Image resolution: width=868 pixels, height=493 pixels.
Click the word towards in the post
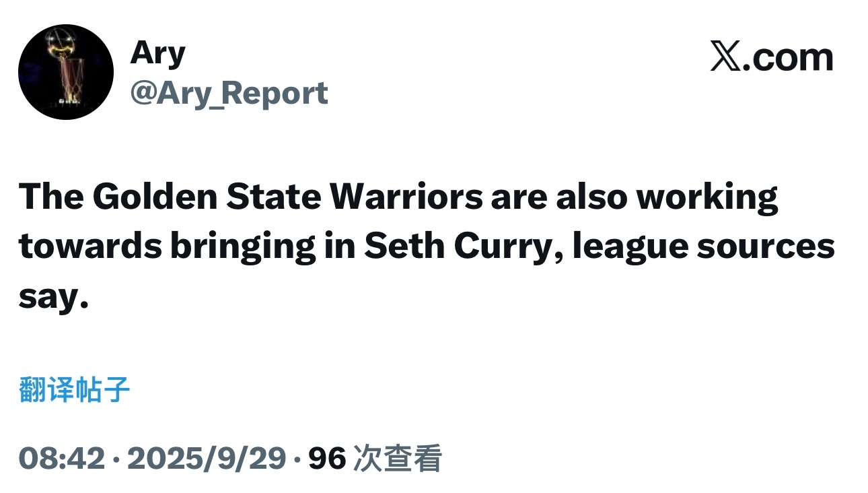coord(90,247)
